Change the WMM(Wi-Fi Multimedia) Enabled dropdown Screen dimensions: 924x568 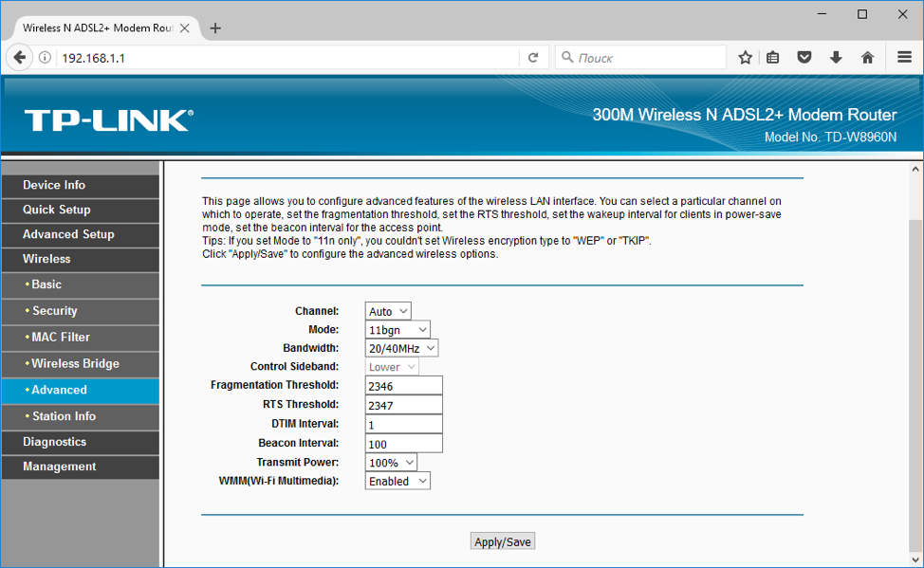pos(397,482)
